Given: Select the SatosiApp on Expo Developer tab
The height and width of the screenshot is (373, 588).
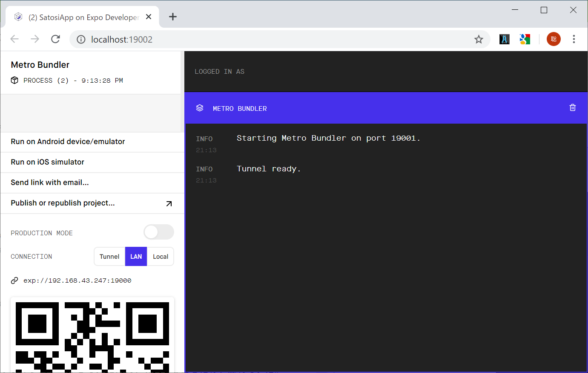Looking at the screenshot, I should tap(82, 17).
